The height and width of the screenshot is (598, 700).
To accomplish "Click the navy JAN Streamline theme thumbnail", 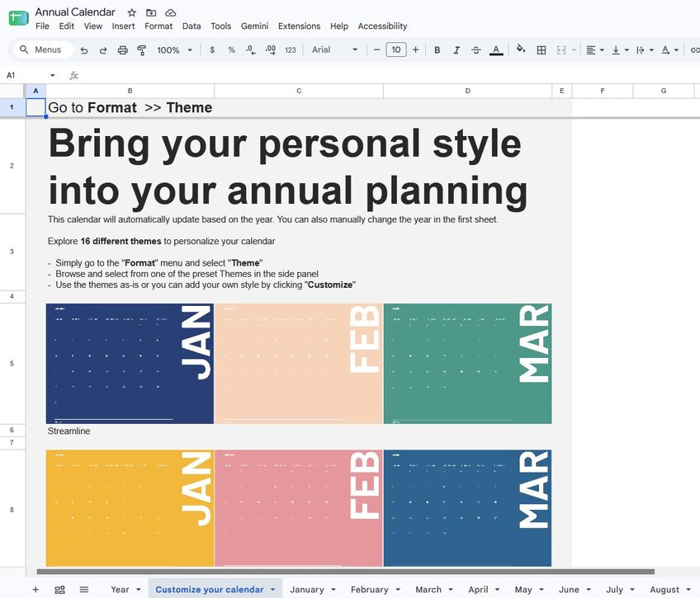I will click(x=130, y=364).
